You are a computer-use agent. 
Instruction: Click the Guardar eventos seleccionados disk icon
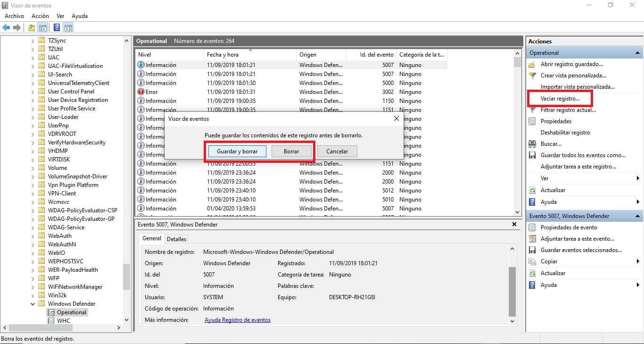532,250
